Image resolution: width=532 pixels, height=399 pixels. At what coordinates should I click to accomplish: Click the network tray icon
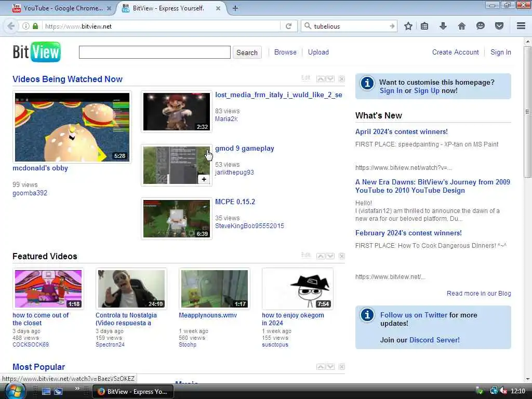[494, 391]
